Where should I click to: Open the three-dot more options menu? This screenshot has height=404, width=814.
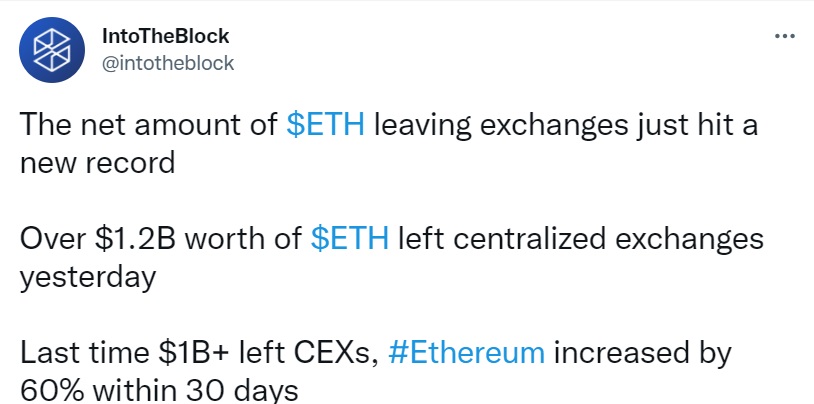click(784, 36)
